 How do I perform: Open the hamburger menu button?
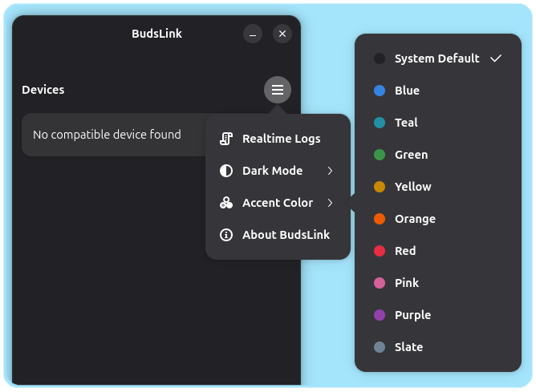pos(278,90)
